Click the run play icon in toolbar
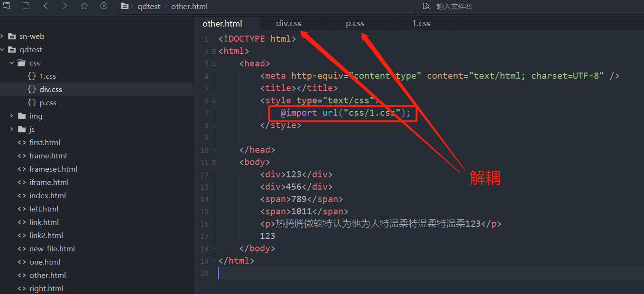This screenshot has height=294, width=644. pos(104,6)
